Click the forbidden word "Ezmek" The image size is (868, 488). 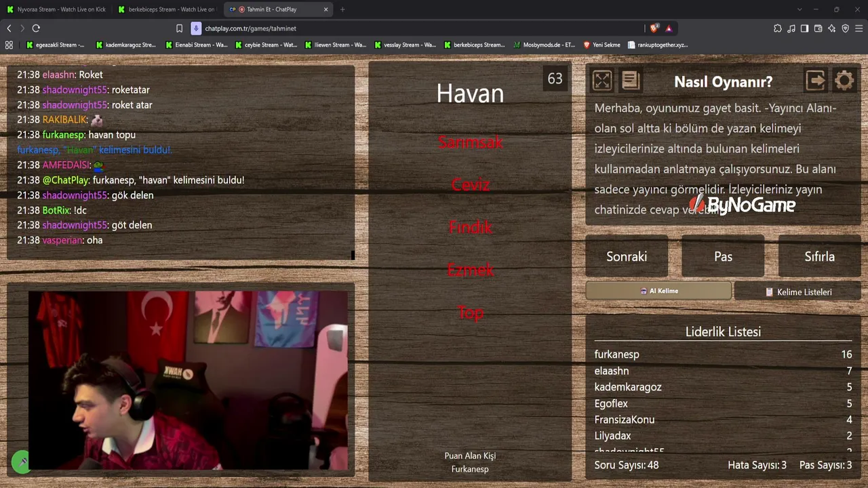click(x=470, y=270)
